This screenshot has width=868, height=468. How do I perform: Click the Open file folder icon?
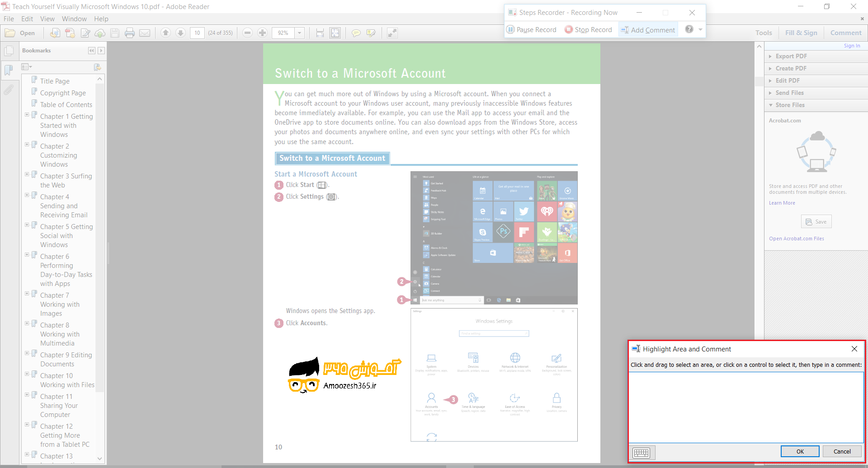click(x=10, y=33)
